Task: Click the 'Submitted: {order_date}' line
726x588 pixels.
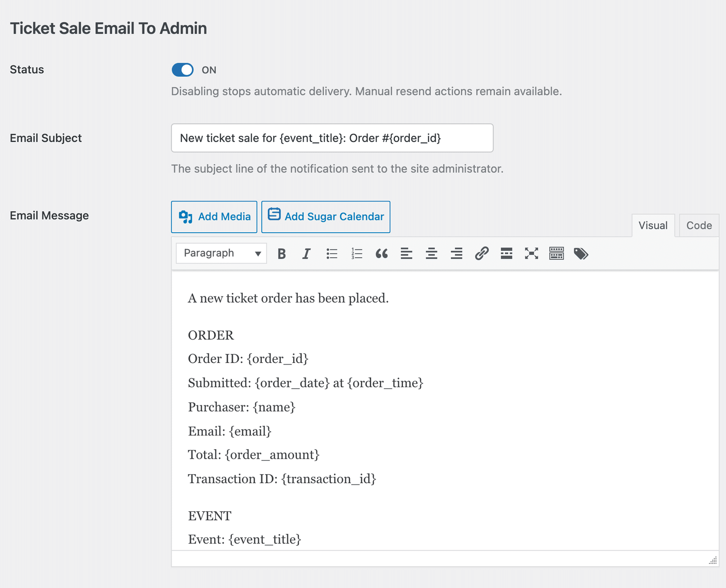Action: pyautogui.click(x=305, y=383)
